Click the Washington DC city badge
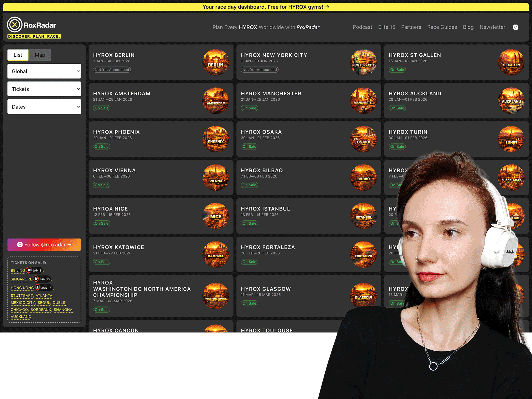Viewport: 532px width, 399px height. click(x=216, y=296)
